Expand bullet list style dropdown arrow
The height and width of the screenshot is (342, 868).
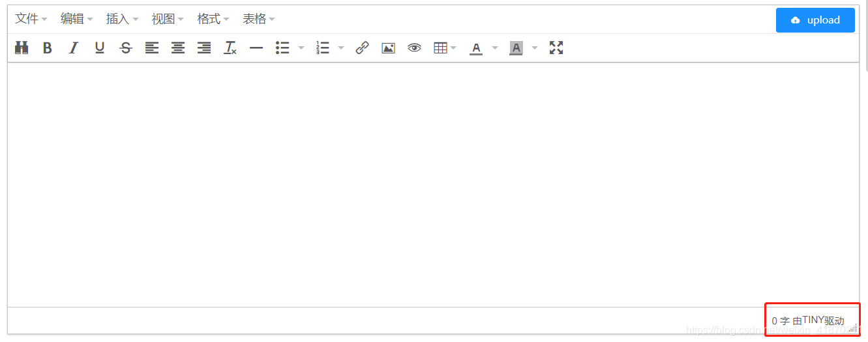pyautogui.click(x=301, y=48)
